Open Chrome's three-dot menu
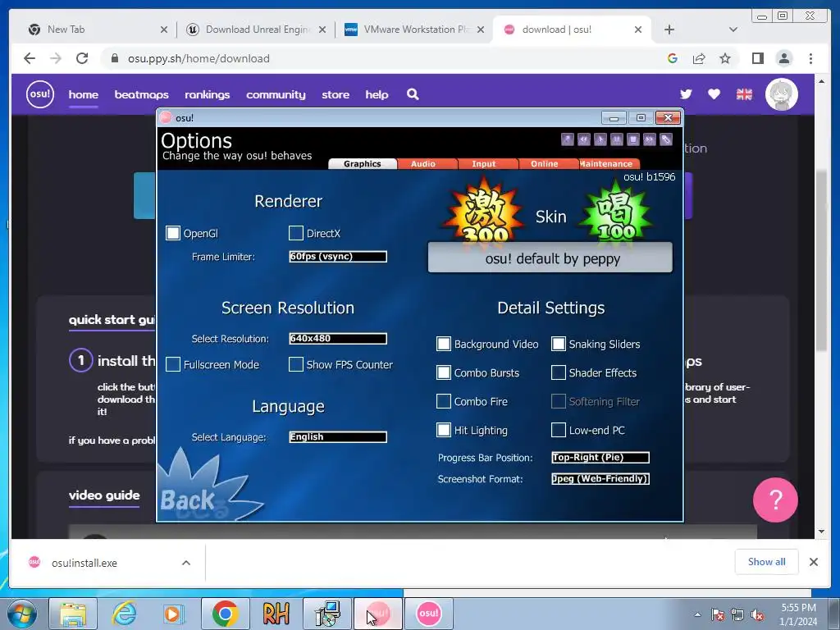840x630 pixels. 810,58
